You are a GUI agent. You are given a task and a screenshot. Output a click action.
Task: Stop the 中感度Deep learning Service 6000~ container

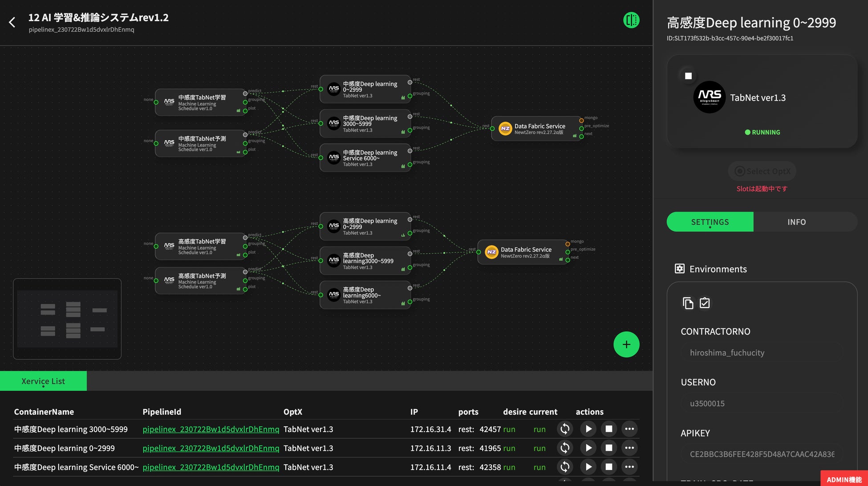point(608,467)
